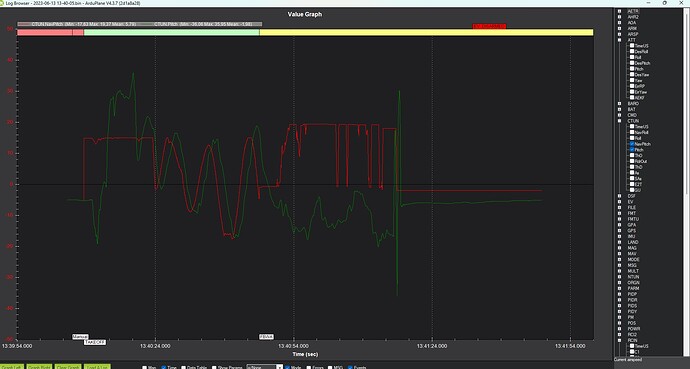Viewport: 690px width, 369px height.
Task: Collapse the ATT tree node
Action: pyautogui.click(x=620, y=40)
